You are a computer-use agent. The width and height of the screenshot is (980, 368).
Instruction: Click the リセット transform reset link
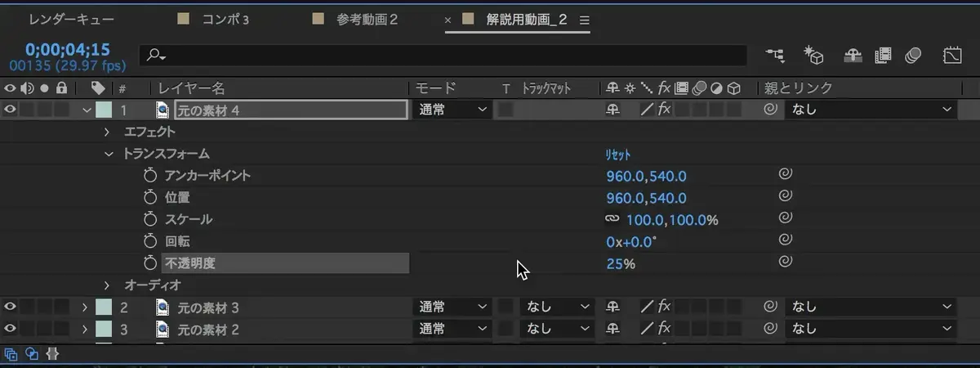pyautogui.click(x=617, y=155)
